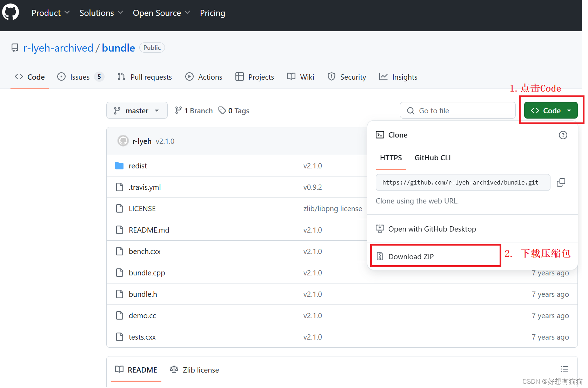Choose Download ZIP
This screenshot has width=588, height=388.
point(435,256)
